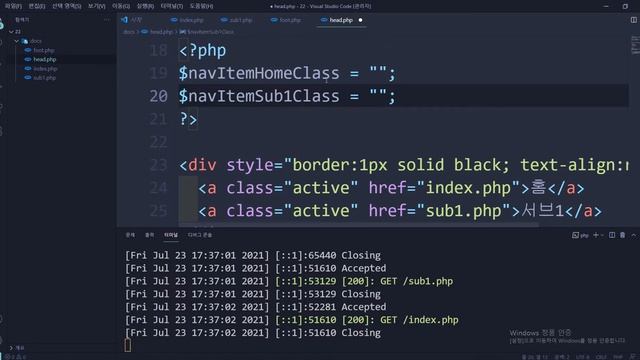
Task: Switch to the foot.php editor tab
Action: pos(290,20)
